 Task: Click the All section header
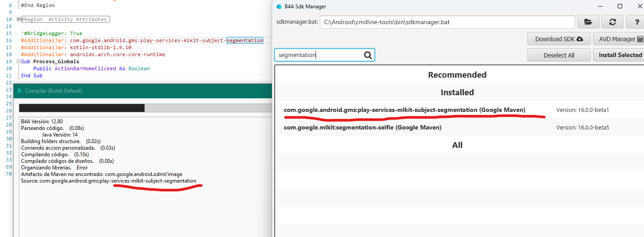[x=457, y=145]
